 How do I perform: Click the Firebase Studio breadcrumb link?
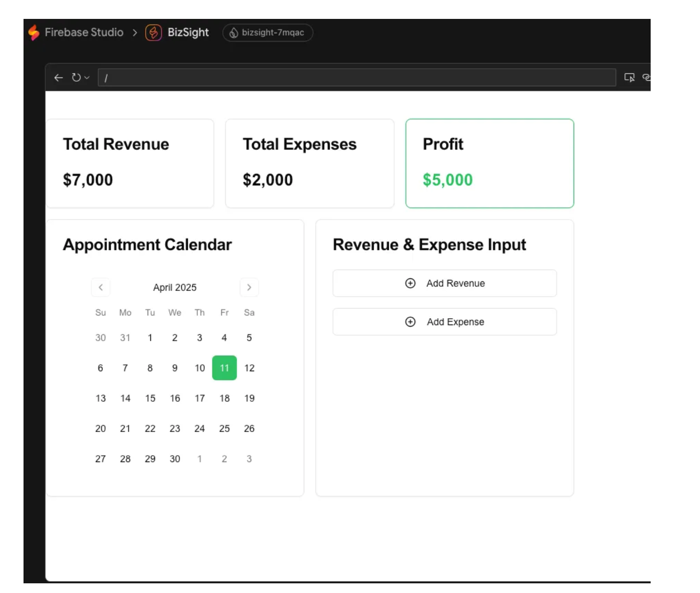point(84,32)
